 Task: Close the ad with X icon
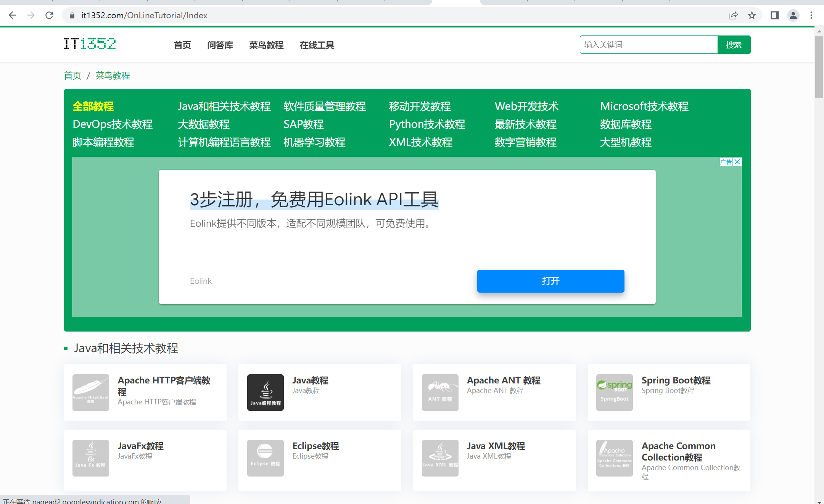pos(737,162)
